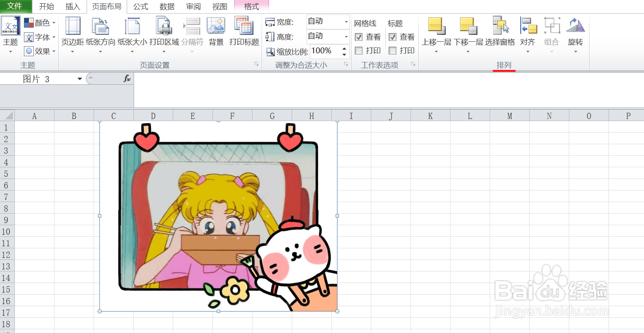Switch to picture Format (格式) tab
The image size is (644, 333).
pyautogui.click(x=252, y=7)
